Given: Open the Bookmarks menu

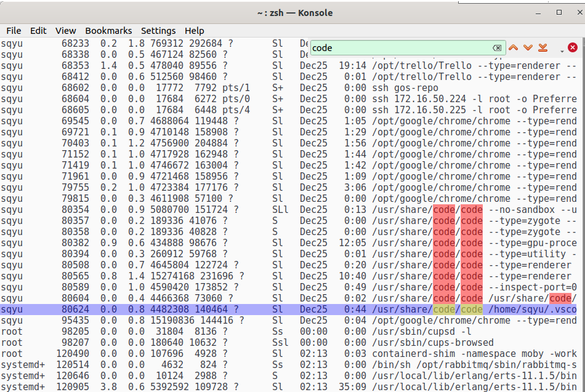Looking at the screenshot, I should click(108, 31).
